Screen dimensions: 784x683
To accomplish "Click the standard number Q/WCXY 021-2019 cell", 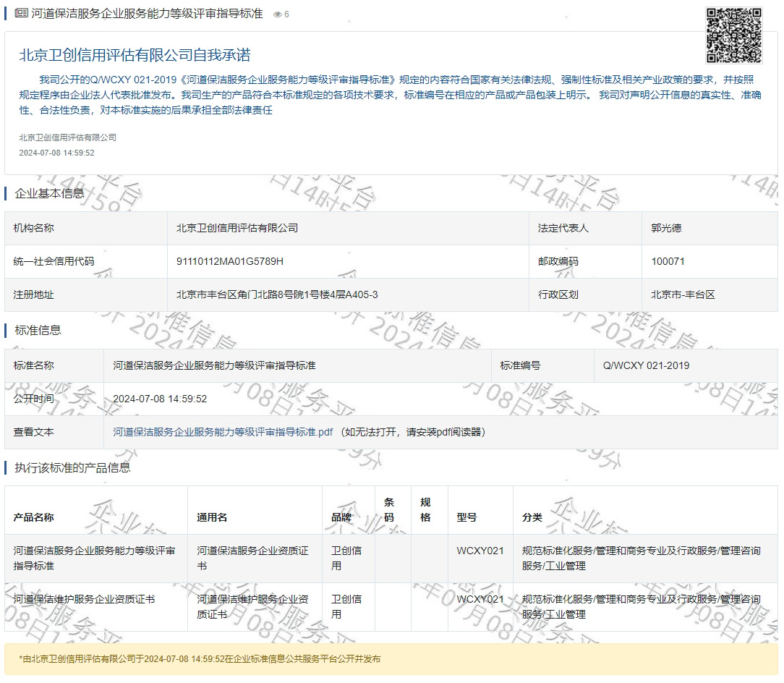I will click(686, 366).
